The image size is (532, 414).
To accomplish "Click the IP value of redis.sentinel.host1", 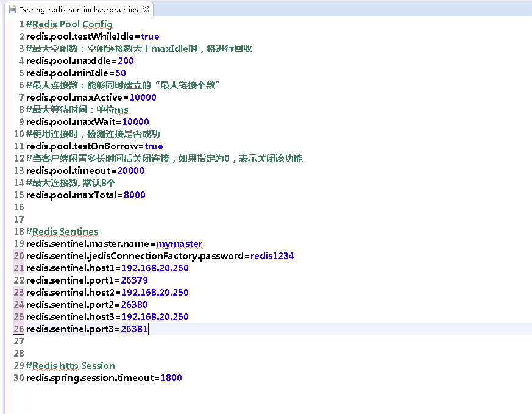I will point(155,268).
